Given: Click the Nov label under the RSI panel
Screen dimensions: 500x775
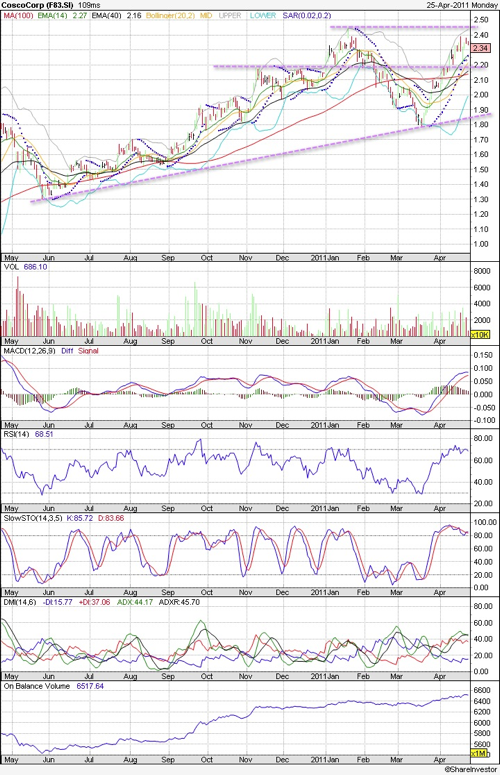Looking at the screenshot, I should (x=246, y=509).
